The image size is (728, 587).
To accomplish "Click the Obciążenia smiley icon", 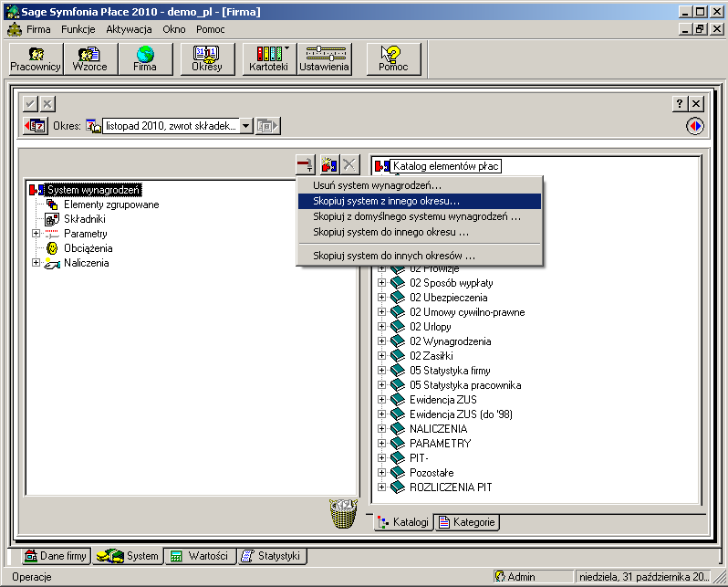I will (x=52, y=248).
